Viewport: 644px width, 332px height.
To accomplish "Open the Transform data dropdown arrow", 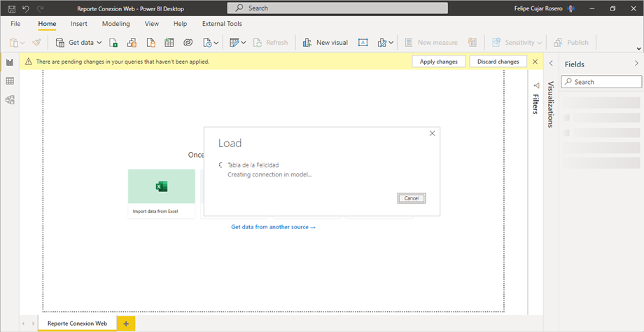I will coord(244,42).
